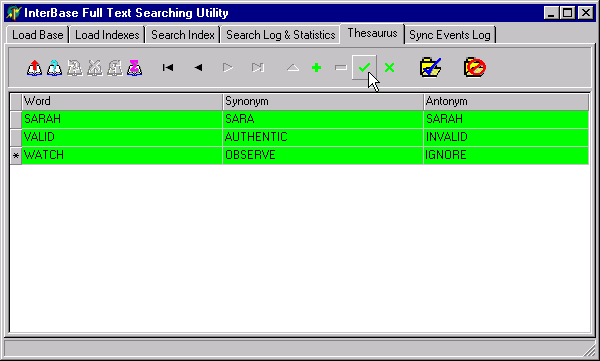Click the asterisk row indicator beside WATCH

click(16, 155)
